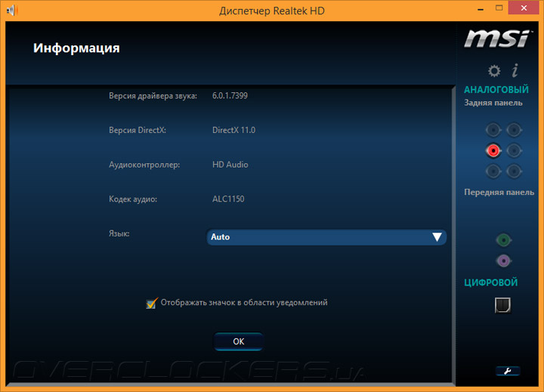Confirm with the OK button
The image size is (544, 392).
pos(238,341)
